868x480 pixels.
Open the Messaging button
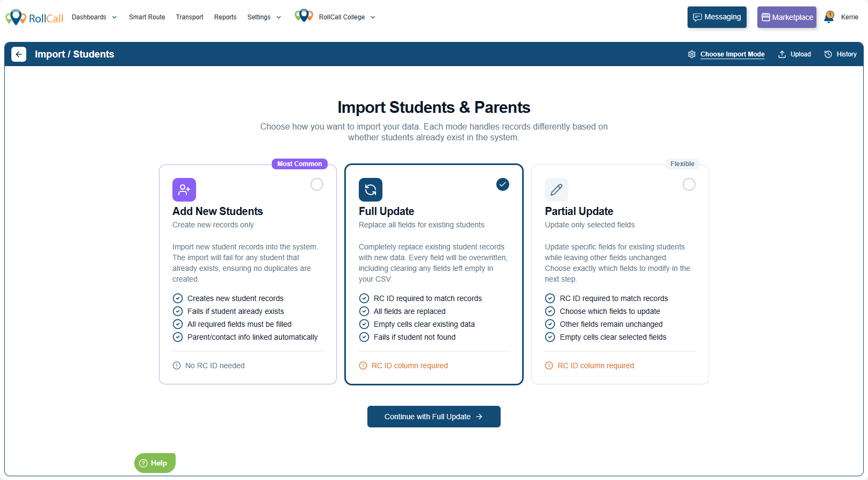(x=717, y=17)
